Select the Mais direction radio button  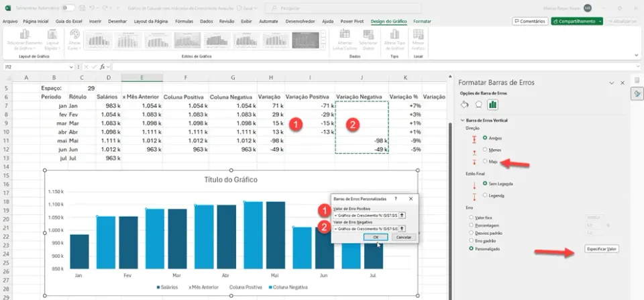click(485, 162)
